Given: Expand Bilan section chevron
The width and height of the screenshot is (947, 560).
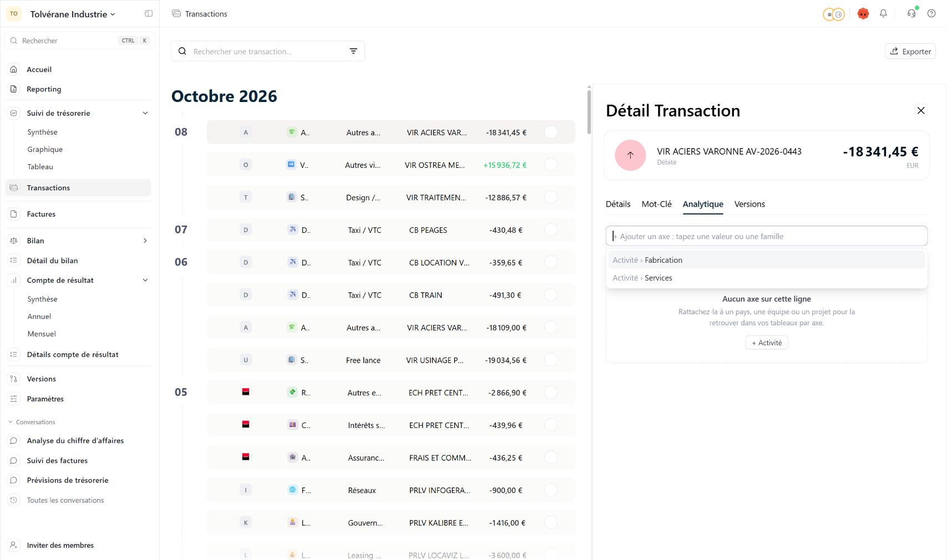Looking at the screenshot, I should point(145,241).
